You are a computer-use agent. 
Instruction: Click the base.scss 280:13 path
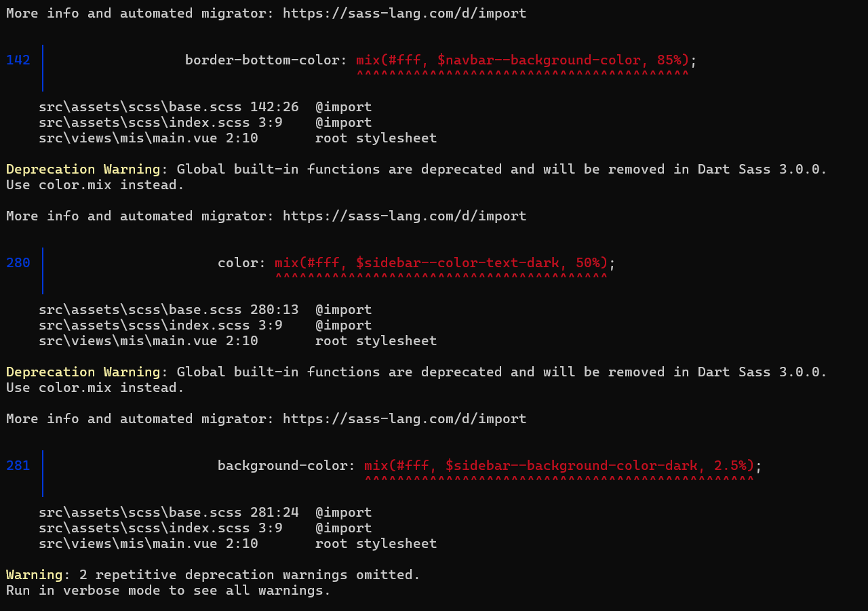[x=169, y=309]
